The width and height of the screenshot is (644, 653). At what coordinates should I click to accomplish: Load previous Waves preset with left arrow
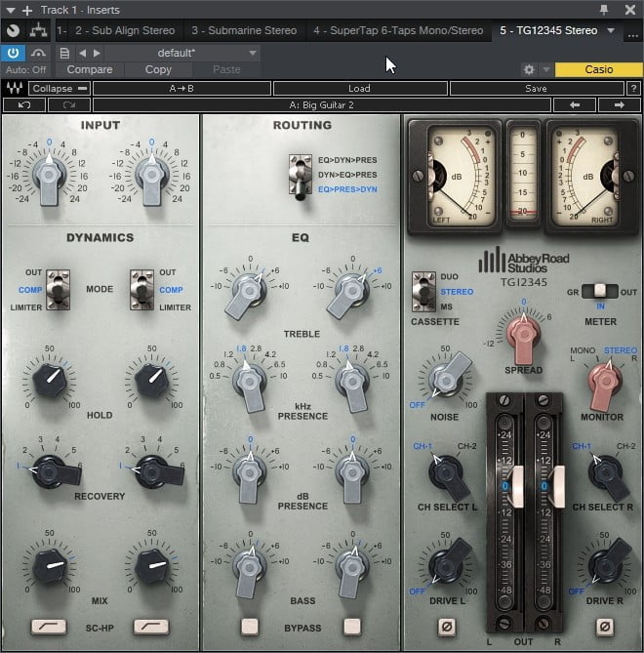[575, 105]
